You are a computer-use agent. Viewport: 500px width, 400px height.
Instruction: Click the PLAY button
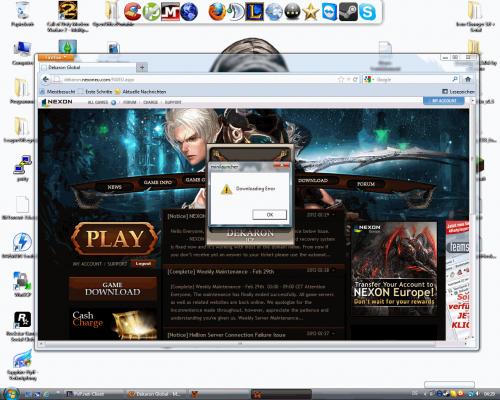(114, 239)
